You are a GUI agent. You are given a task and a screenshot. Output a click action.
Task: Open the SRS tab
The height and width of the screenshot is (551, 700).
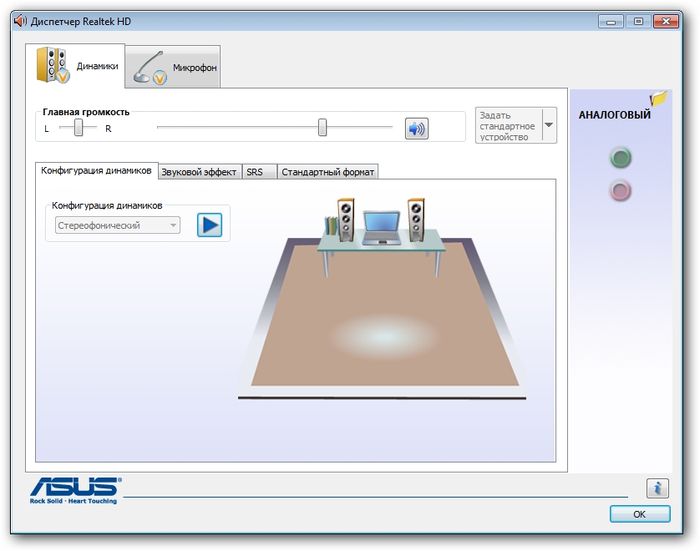pos(259,172)
